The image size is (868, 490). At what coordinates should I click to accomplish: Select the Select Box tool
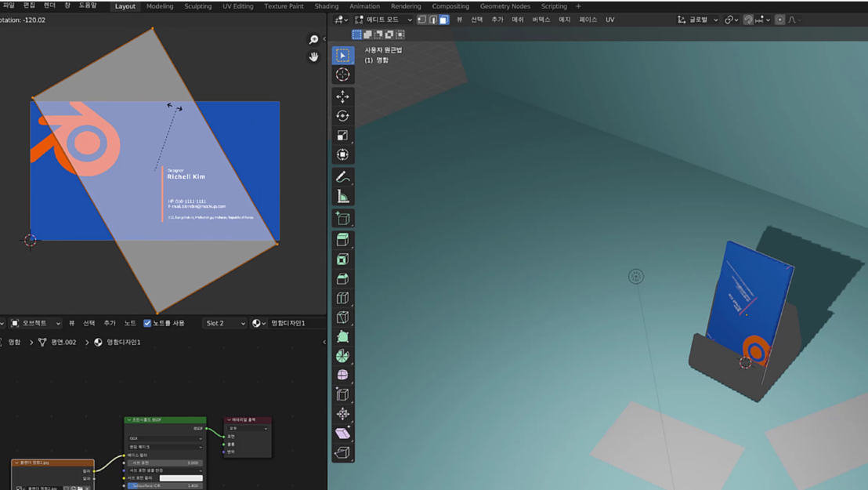(x=342, y=56)
